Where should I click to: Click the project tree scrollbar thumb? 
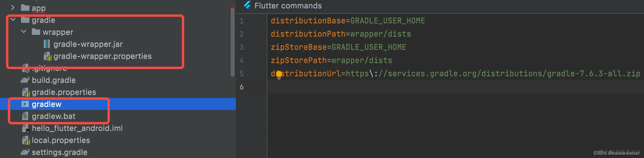pos(232,42)
